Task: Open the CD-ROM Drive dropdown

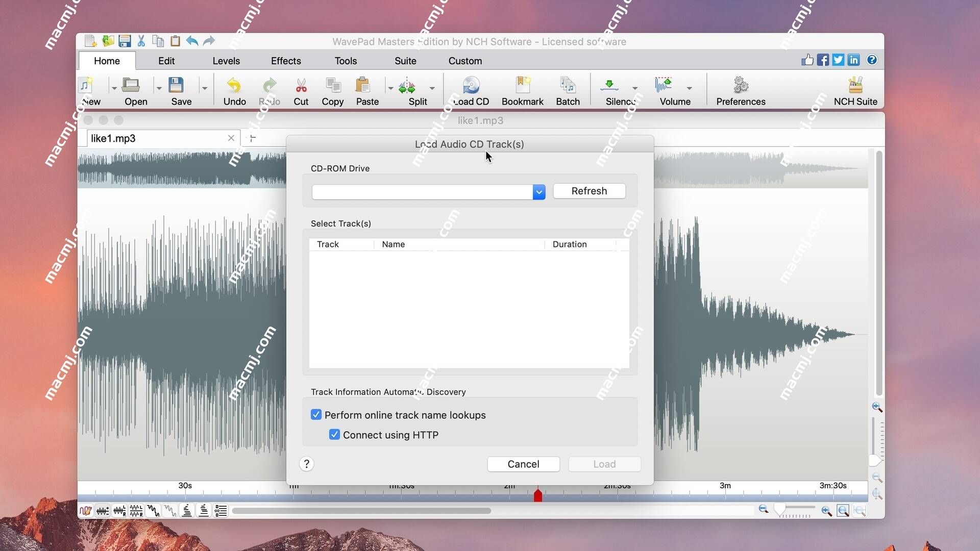Action: tap(539, 192)
